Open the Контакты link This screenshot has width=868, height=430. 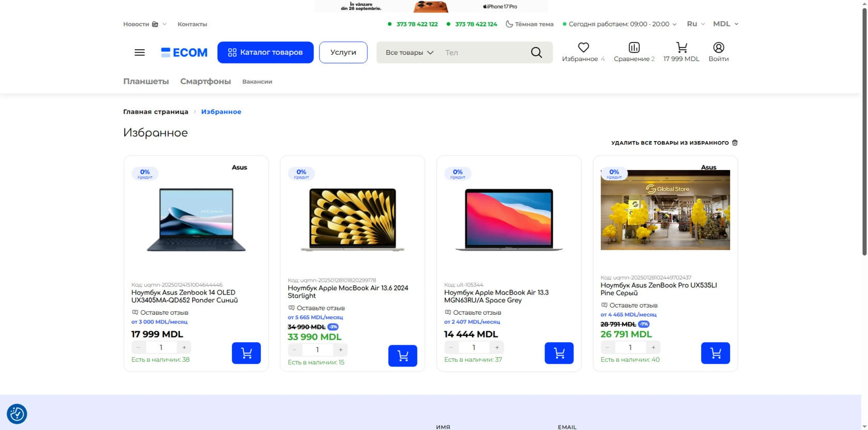point(192,24)
